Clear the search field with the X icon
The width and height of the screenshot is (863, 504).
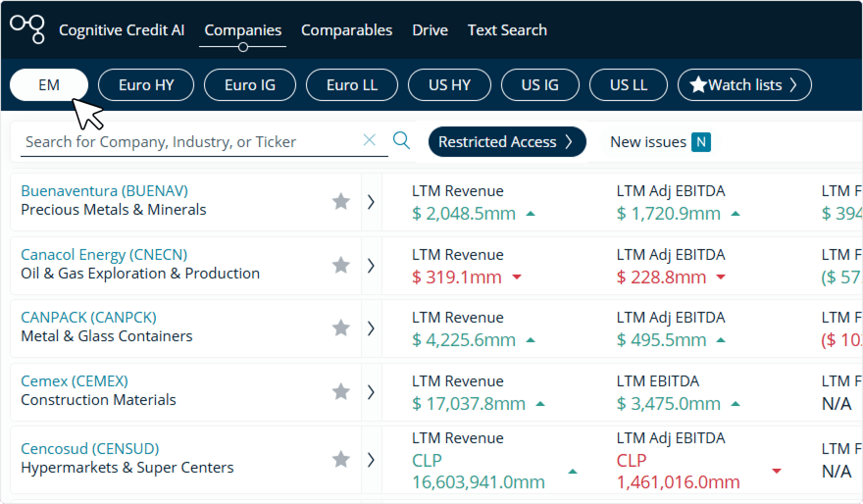point(370,140)
